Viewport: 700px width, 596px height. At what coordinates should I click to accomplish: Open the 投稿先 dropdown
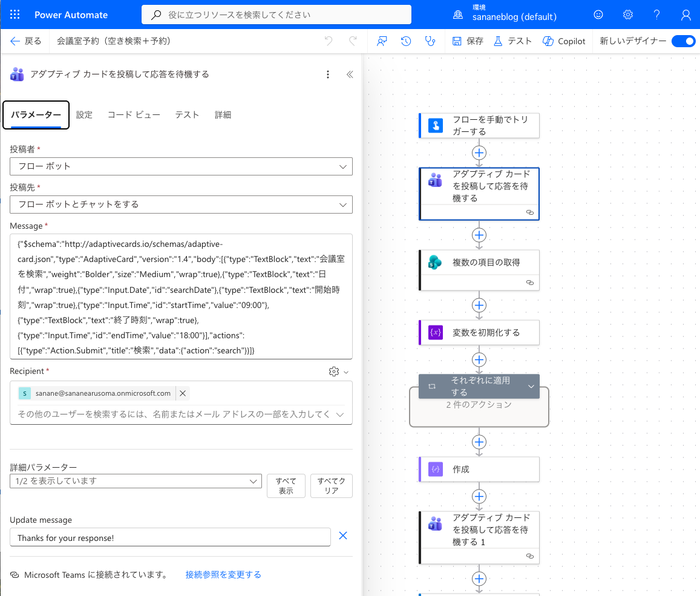click(x=182, y=205)
